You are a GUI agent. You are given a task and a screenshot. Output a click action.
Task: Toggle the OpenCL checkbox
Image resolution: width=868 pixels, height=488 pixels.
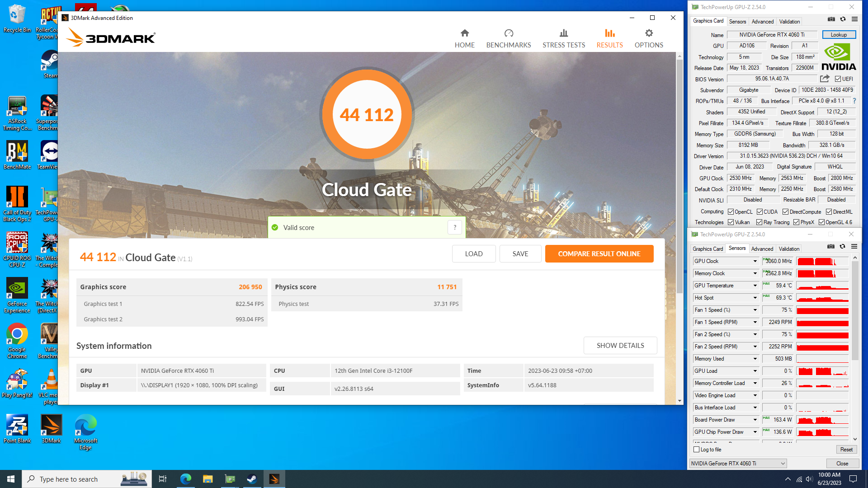point(731,212)
